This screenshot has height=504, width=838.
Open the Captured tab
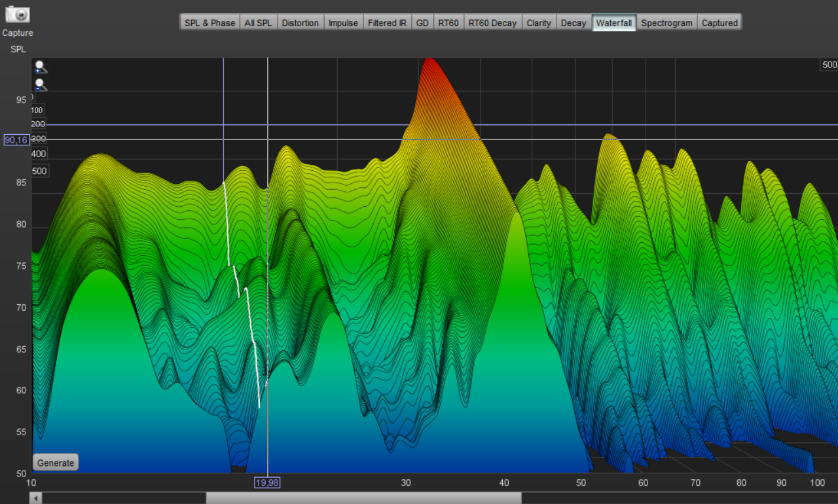coord(720,23)
